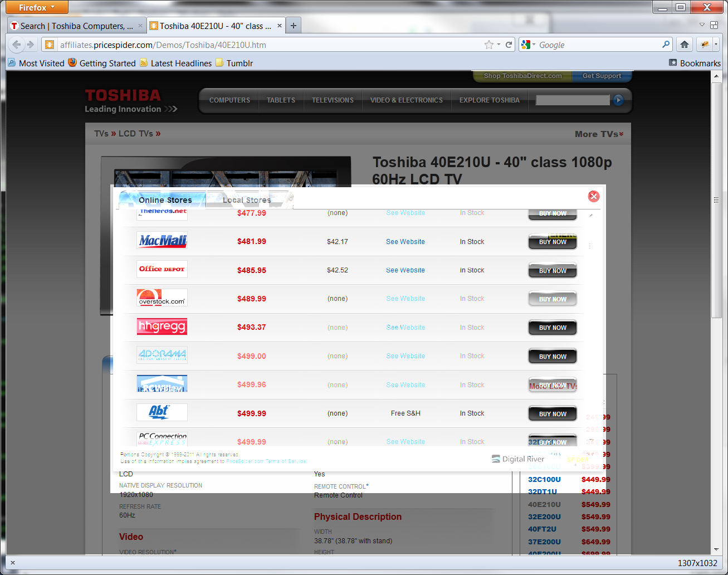Click the Toshiba site search go button
The width and height of the screenshot is (728, 575).
pyautogui.click(x=618, y=100)
